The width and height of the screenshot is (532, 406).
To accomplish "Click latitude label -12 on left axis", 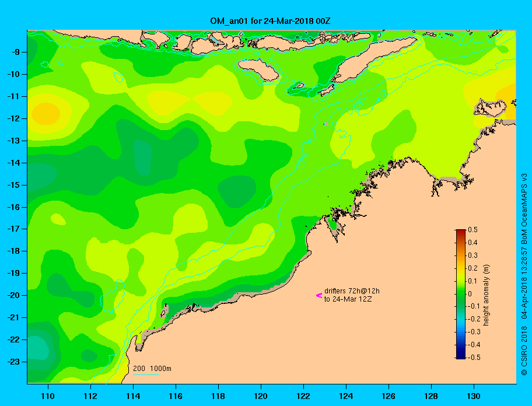I will point(13,119).
